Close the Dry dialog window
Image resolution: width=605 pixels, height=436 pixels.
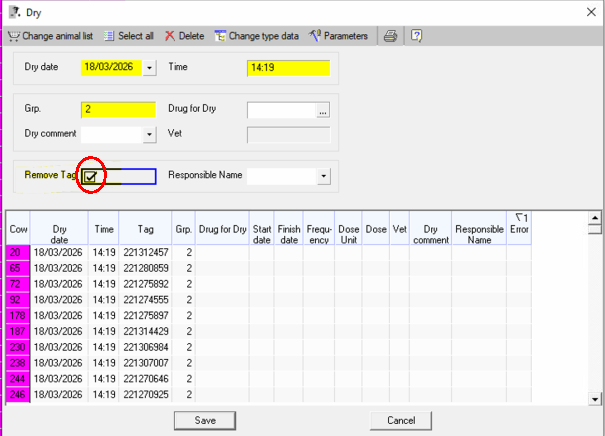591,12
